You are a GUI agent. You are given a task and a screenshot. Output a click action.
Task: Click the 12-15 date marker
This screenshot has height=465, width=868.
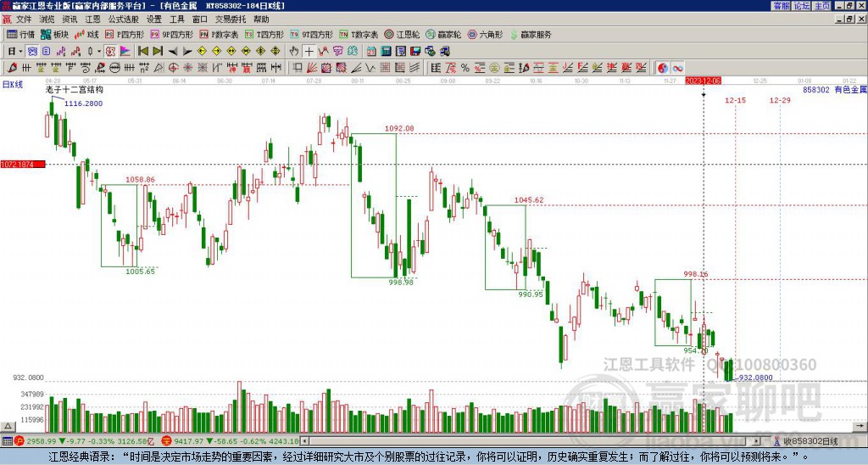pyautogui.click(x=735, y=100)
